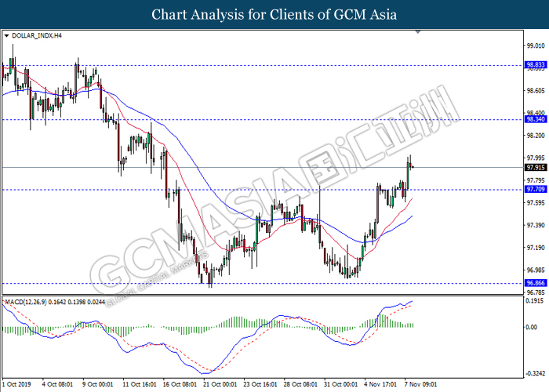Click the 98.605 price axis value
Viewport: 549px width, 392px height.
coord(536,91)
